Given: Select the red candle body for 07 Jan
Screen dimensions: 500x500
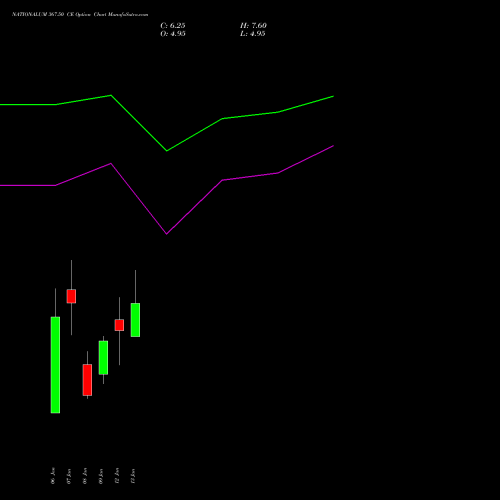Looking at the screenshot, I should tap(71, 296).
